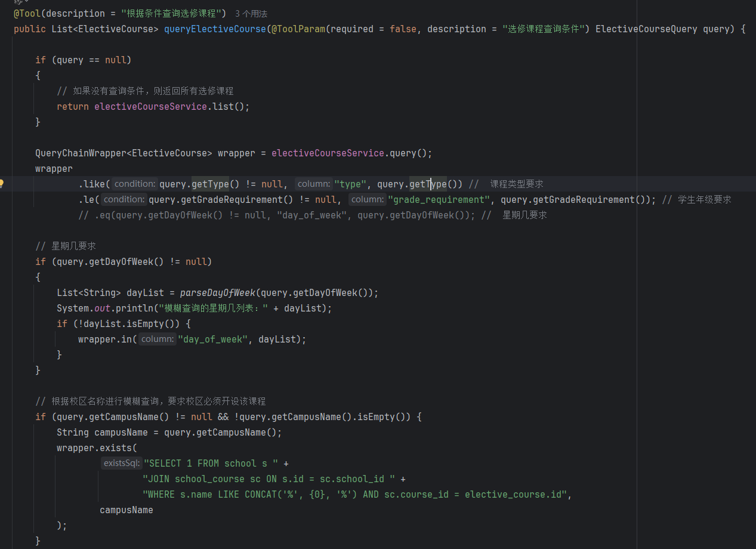The image size is (756, 549).
Task: Click the campusName argument on its own line
Action: [126, 510]
